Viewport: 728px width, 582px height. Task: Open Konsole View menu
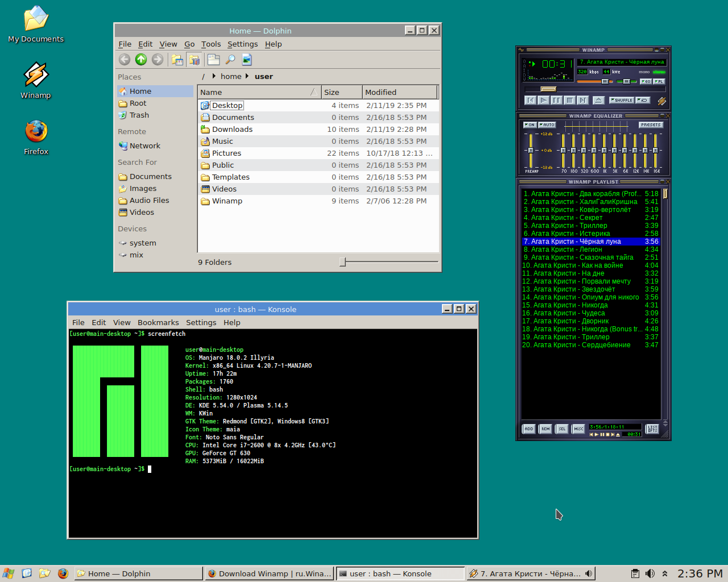coord(122,322)
